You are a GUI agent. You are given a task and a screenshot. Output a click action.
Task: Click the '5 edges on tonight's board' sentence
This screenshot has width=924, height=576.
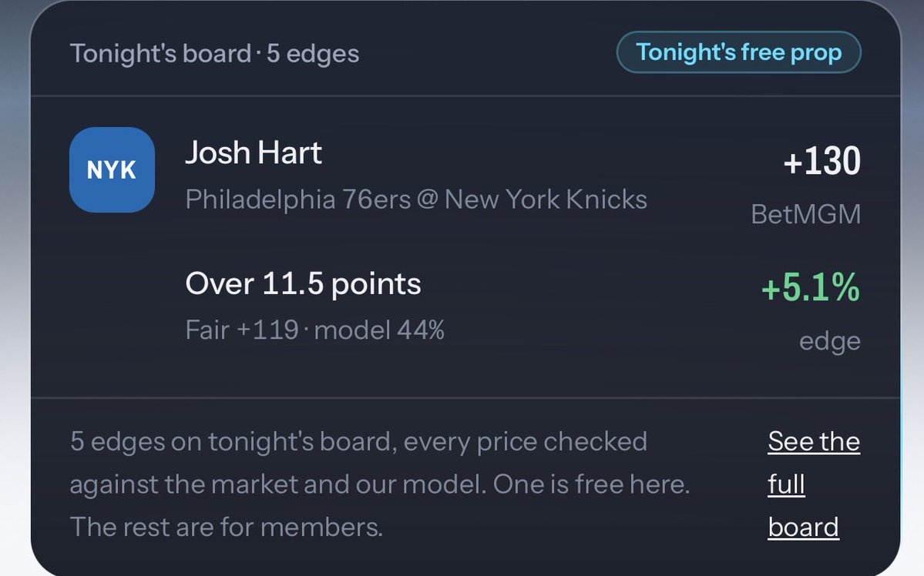point(233,442)
